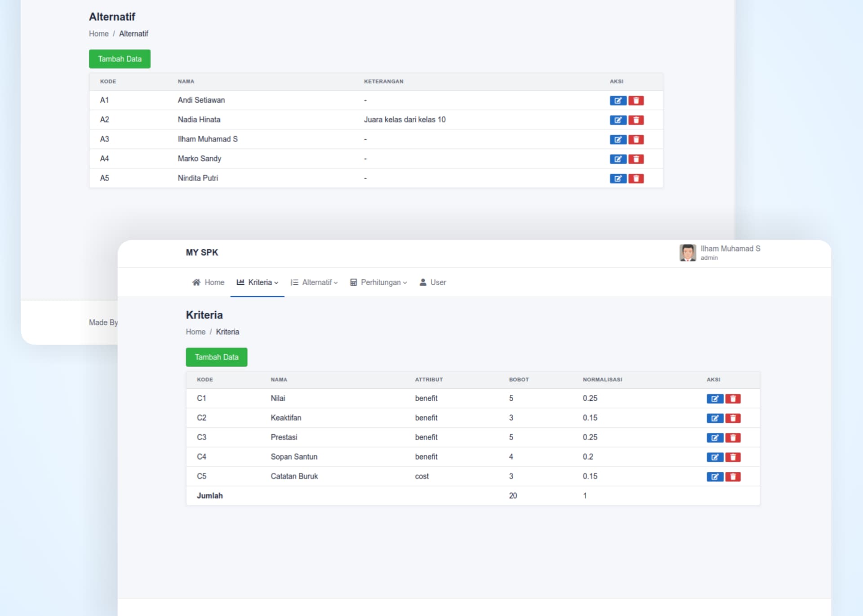Screen dimensions: 863x616
Task: Click Tambah Data on Kriteria page
Action: pyautogui.click(x=216, y=357)
